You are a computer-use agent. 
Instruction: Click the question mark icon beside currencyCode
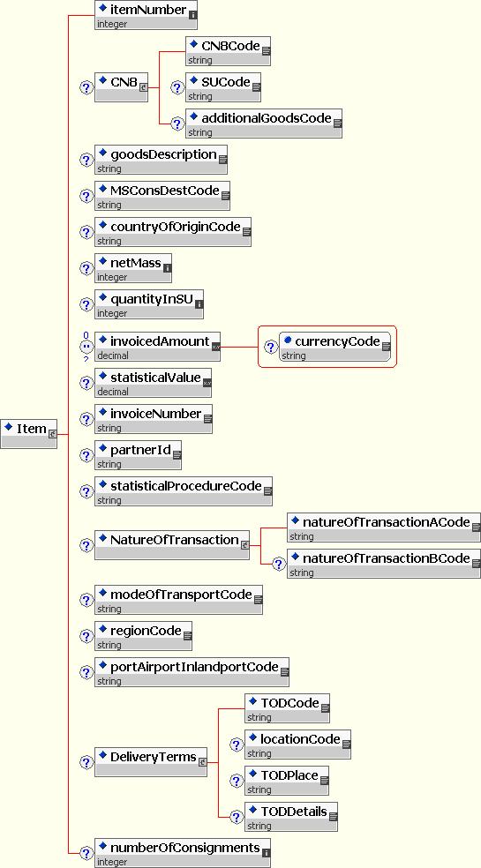270,347
